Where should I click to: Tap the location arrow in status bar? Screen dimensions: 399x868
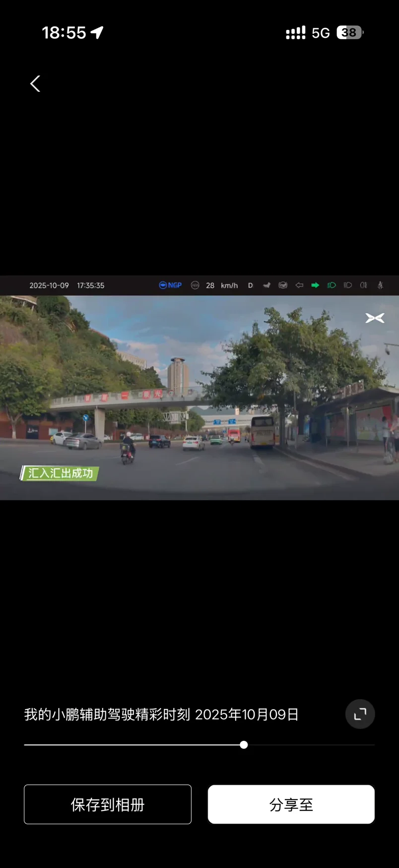point(97,33)
